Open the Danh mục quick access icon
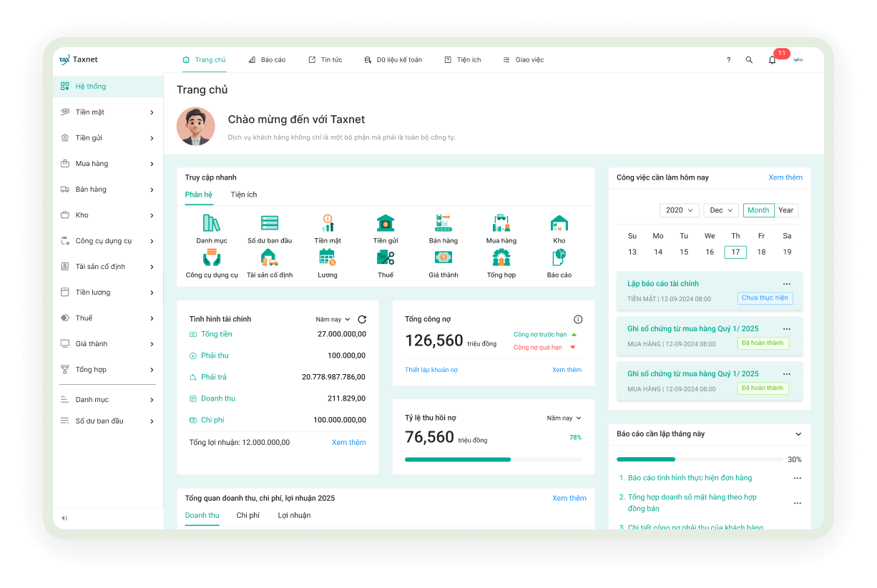 pyautogui.click(x=212, y=223)
